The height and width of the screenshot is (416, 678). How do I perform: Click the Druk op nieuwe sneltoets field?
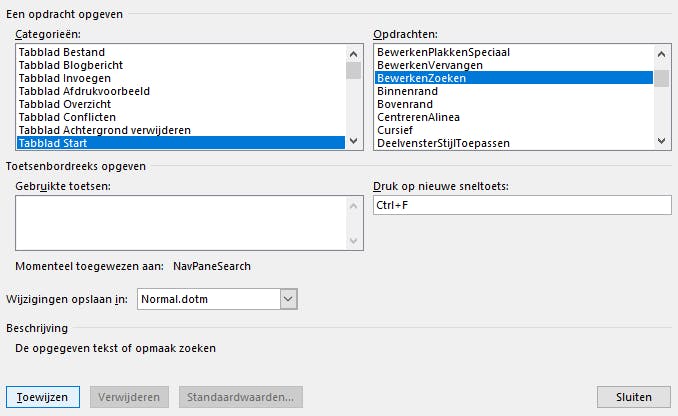click(520, 205)
